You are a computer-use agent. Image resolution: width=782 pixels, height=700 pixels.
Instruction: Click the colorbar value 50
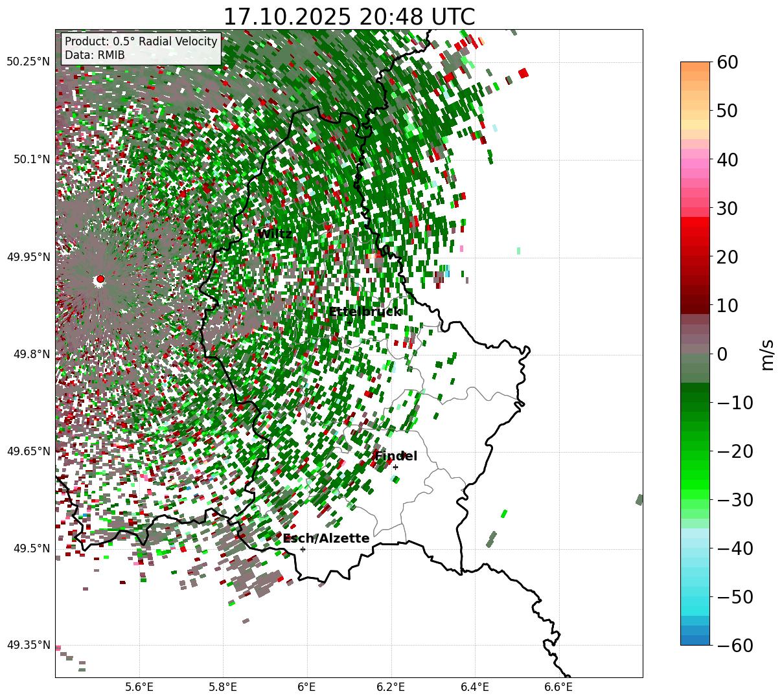click(x=727, y=111)
